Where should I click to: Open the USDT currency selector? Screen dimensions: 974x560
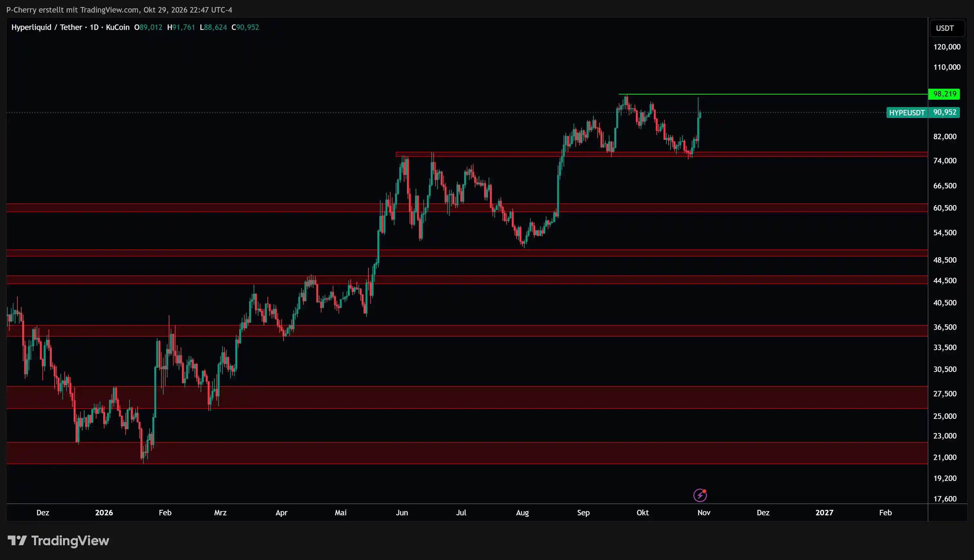pos(947,28)
